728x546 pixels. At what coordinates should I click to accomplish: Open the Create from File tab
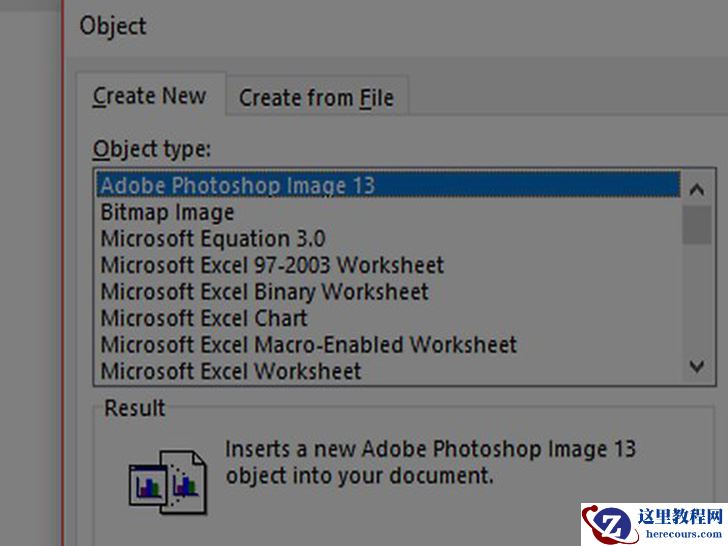pos(316,98)
